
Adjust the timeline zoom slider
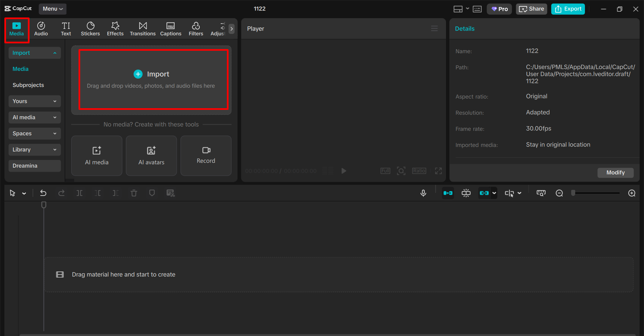point(596,193)
